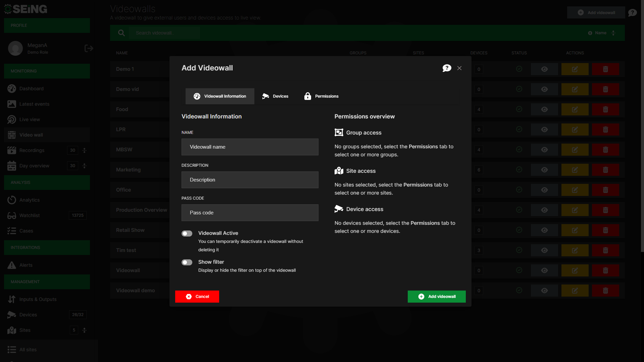Click the SEiNG logo
The height and width of the screenshot is (362, 644).
pyautogui.click(x=26, y=9)
